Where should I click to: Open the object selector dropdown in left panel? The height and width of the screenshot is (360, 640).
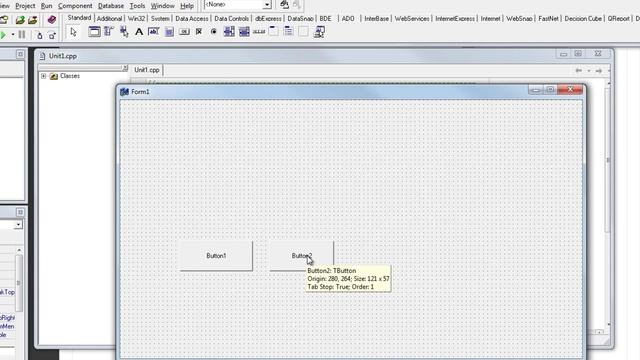[x=18, y=225]
